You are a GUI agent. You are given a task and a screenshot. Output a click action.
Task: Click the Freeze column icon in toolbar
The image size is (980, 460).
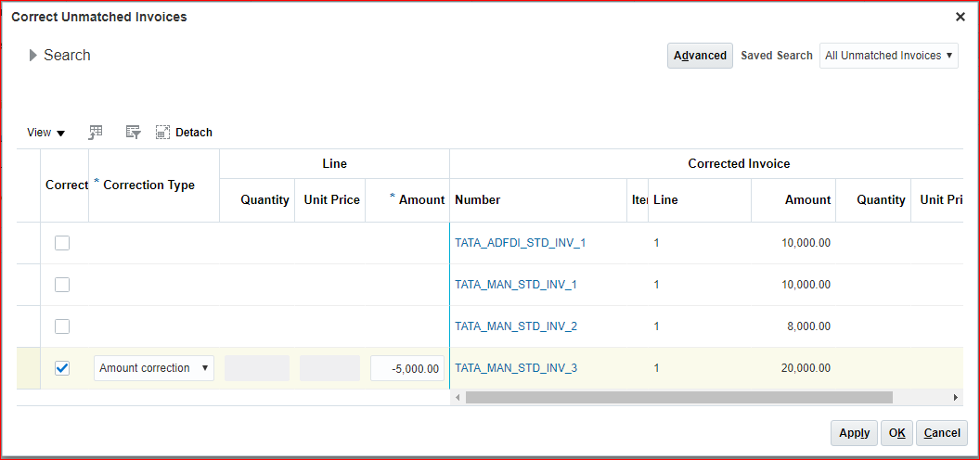tap(96, 133)
